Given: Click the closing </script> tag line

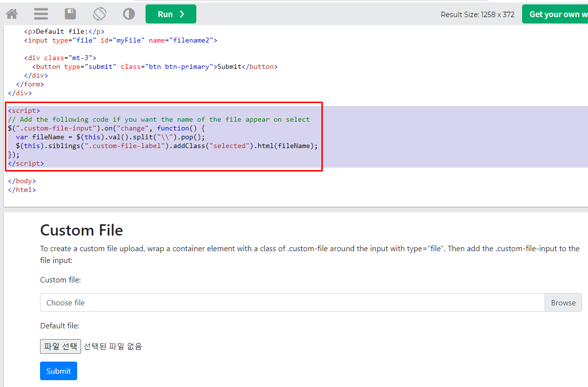Looking at the screenshot, I should click(x=26, y=163).
